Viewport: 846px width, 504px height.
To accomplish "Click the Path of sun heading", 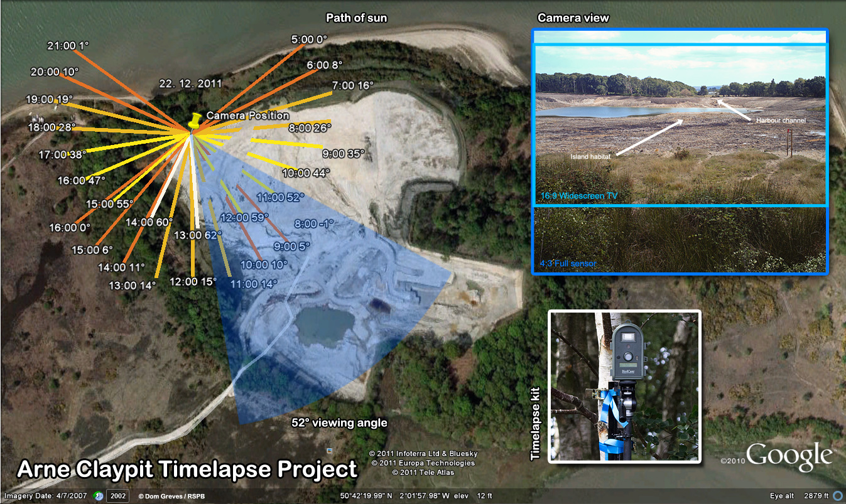I will (355, 18).
